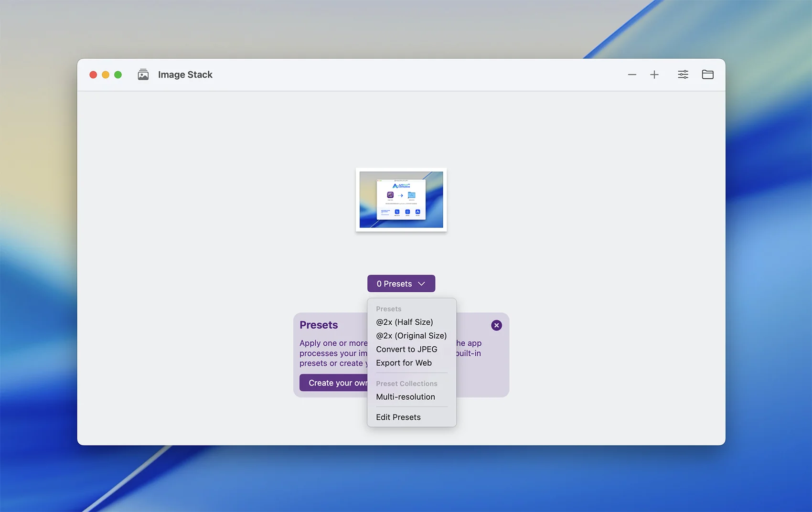Viewport: 812px width, 512px height.
Task: Select Convert to JPEG from the menu
Action: 406,349
